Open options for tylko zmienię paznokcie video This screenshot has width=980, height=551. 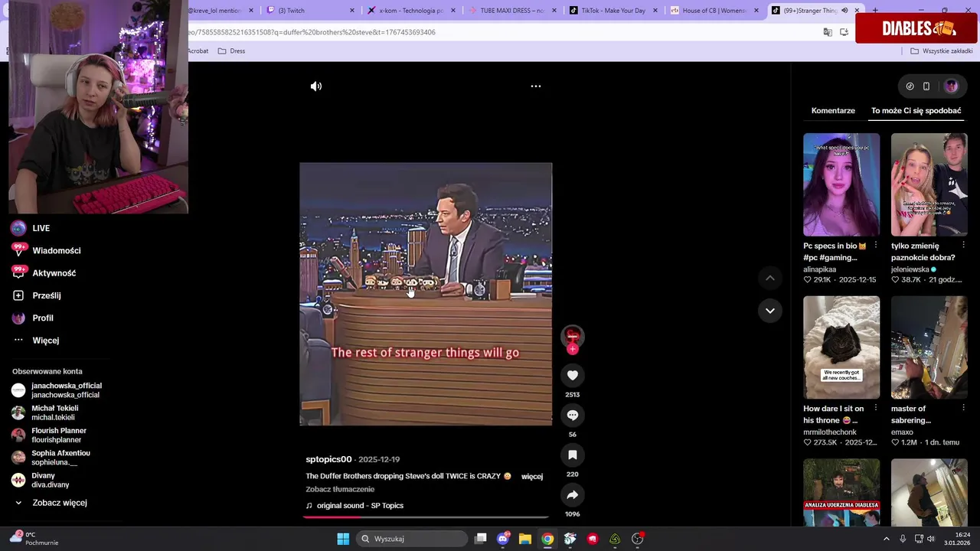pyautogui.click(x=963, y=246)
